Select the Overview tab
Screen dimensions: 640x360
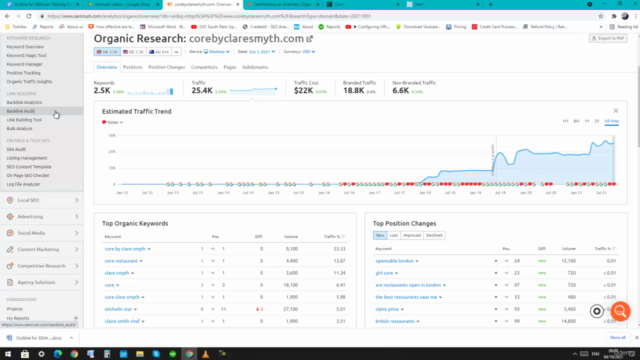click(107, 67)
